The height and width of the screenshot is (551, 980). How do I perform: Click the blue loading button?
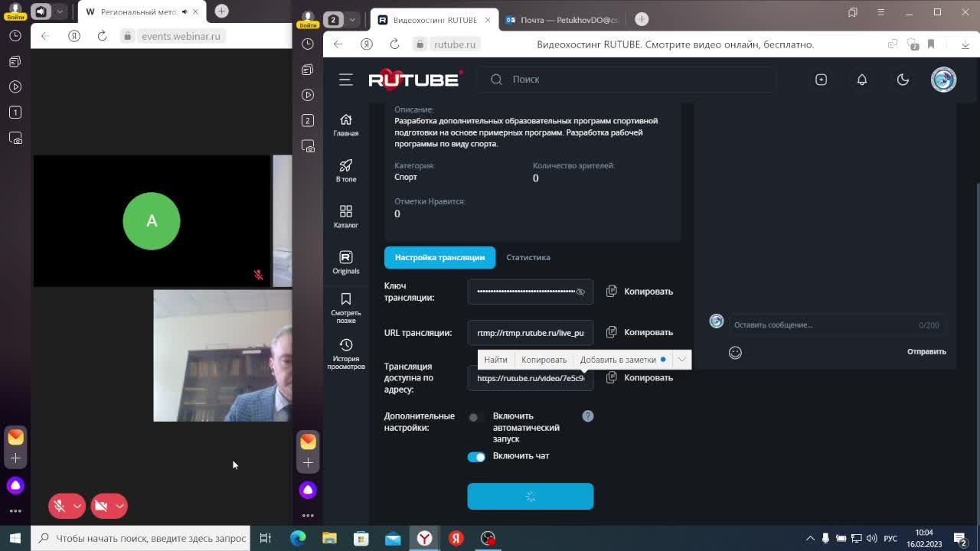pos(531,497)
